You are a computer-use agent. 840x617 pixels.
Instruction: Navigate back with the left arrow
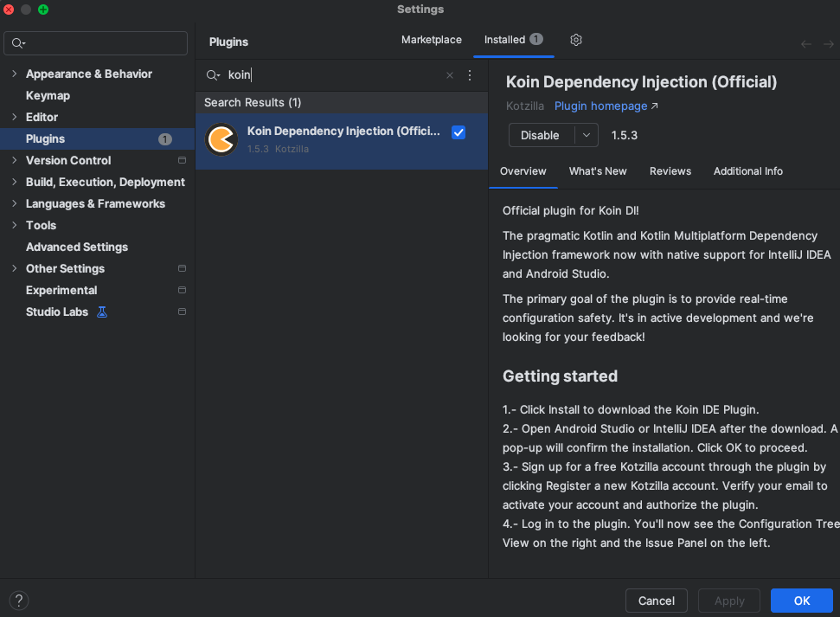[806, 44]
